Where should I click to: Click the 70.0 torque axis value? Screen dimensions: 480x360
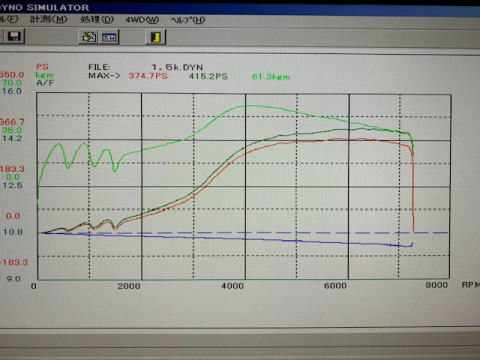coord(12,82)
